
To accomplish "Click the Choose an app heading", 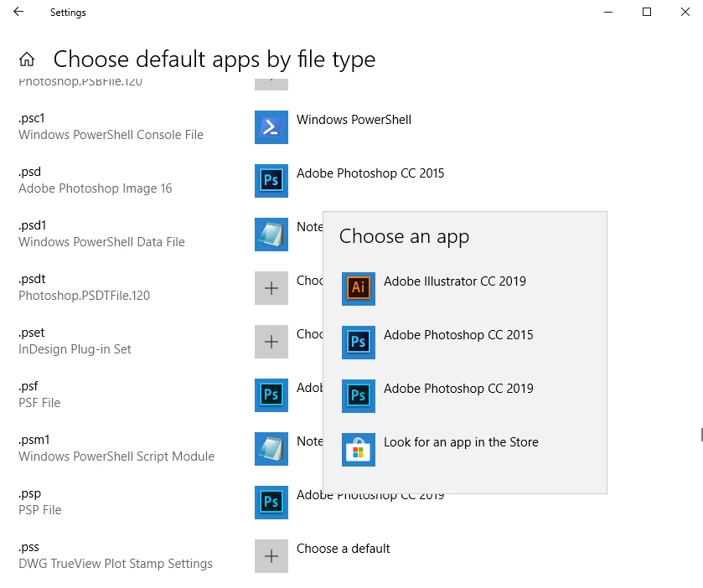I will [404, 237].
